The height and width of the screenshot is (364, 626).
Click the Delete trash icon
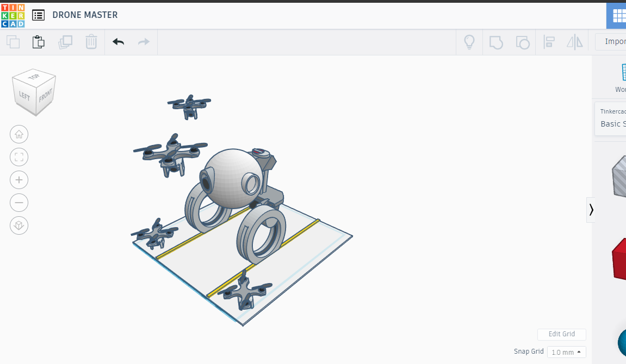point(91,42)
